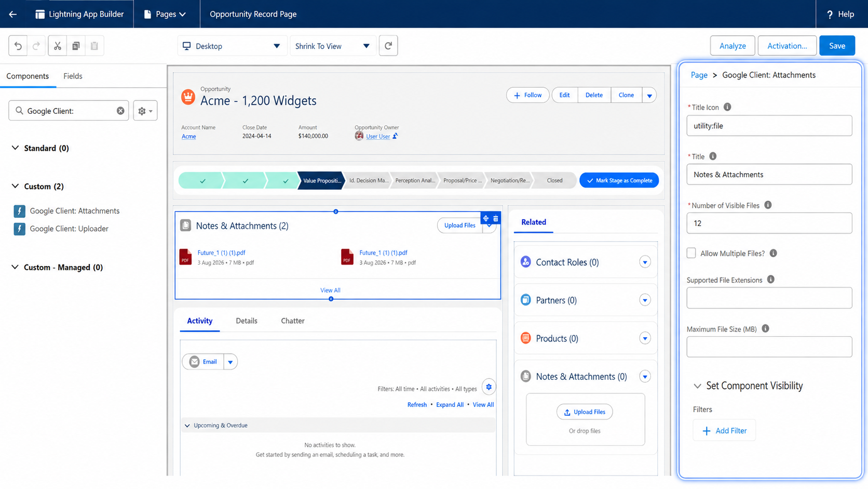Paste the copied component
Viewport: 868px width, 489px height.
[94, 46]
